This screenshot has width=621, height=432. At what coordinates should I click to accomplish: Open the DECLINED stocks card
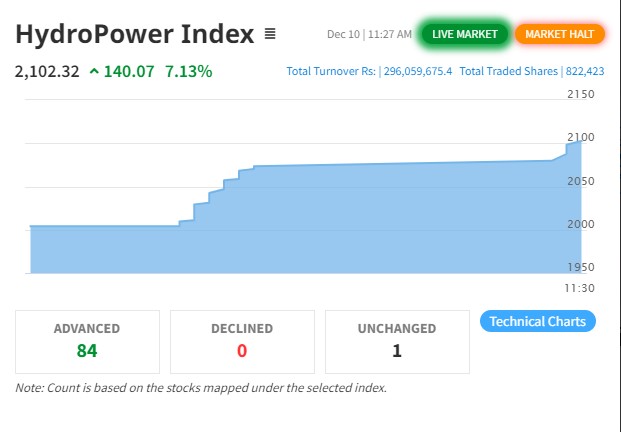[x=242, y=339]
